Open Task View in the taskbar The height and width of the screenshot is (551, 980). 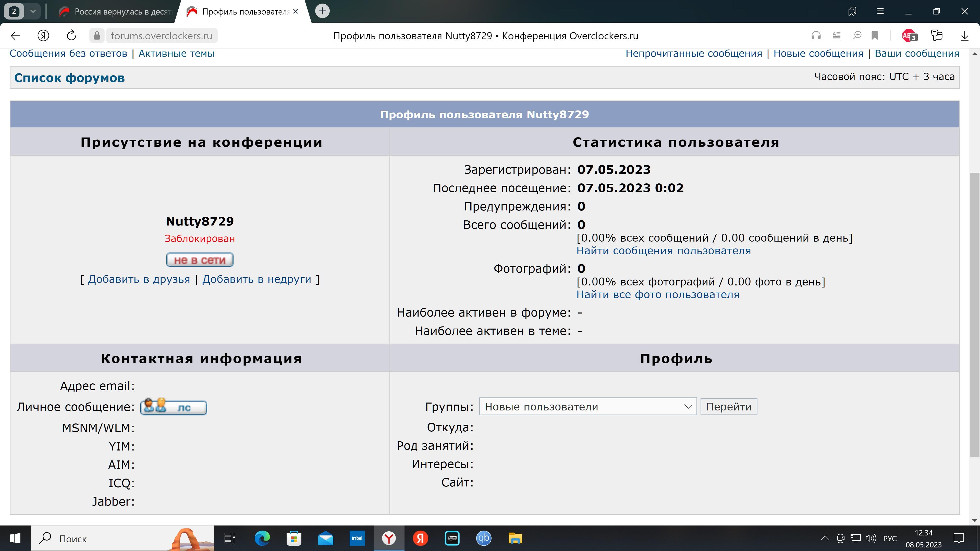point(229,539)
